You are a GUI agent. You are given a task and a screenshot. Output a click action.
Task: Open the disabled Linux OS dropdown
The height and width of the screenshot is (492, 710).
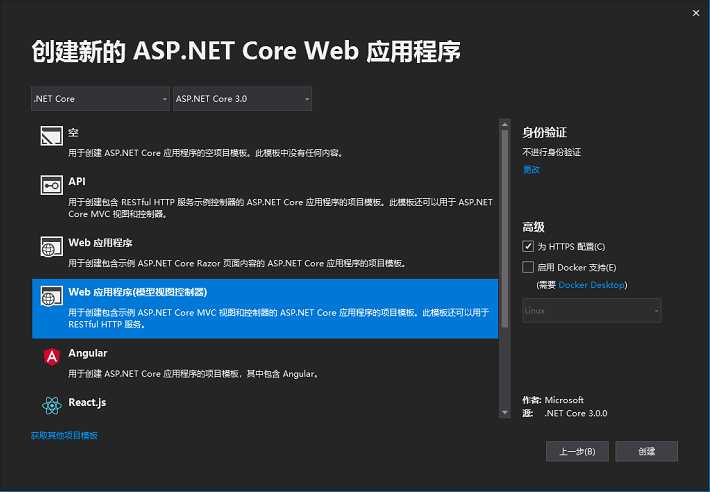[591, 310]
